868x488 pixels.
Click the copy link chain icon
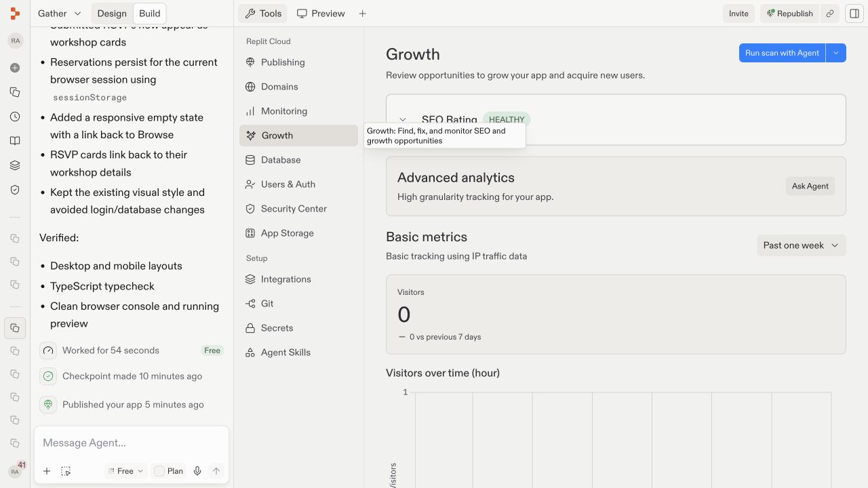click(830, 14)
